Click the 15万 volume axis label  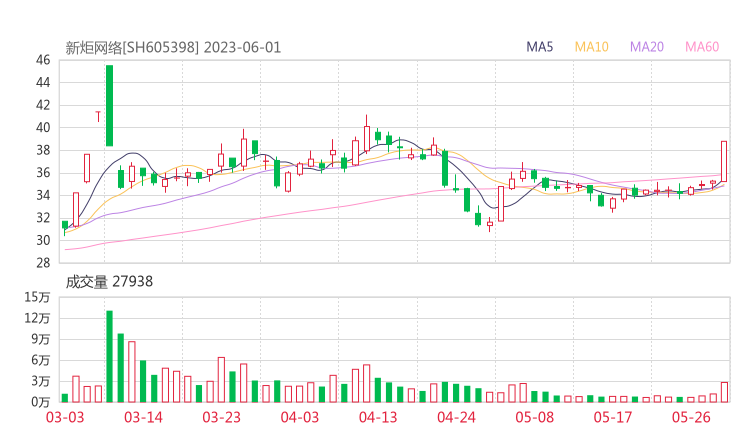click(38, 297)
